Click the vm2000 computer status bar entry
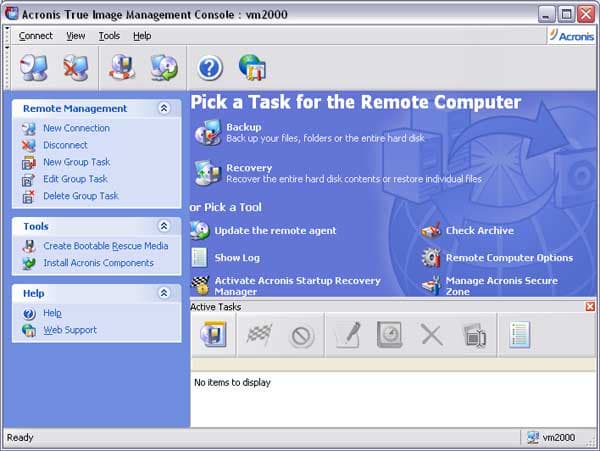The height and width of the screenshot is (451, 600). 551,437
